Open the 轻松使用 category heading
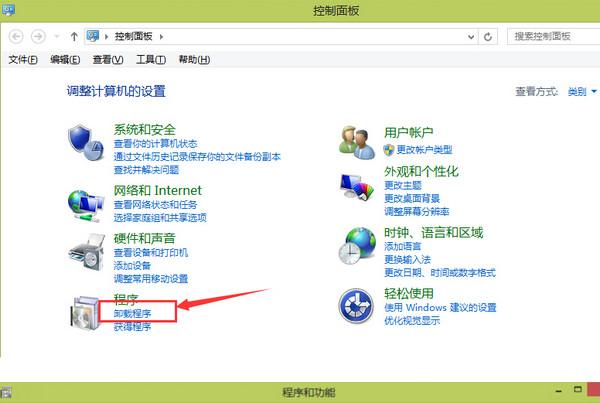The width and height of the screenshot is (600, 403). [x=409, y=294]
